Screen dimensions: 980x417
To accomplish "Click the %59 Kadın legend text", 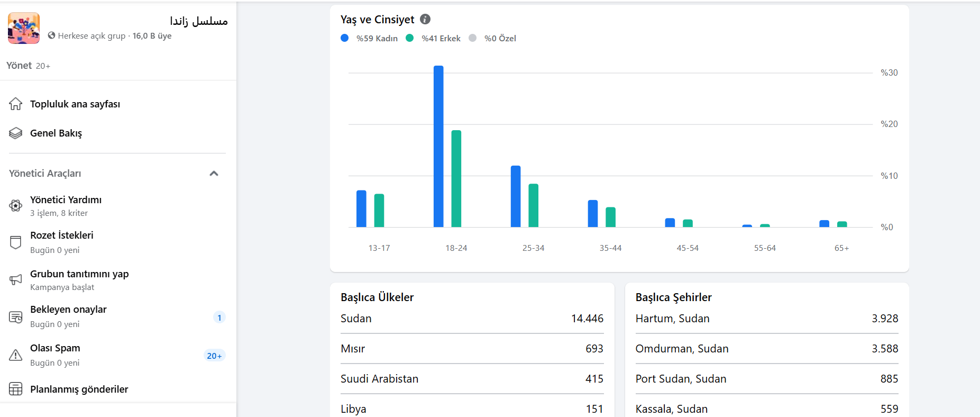I will 377,38.
